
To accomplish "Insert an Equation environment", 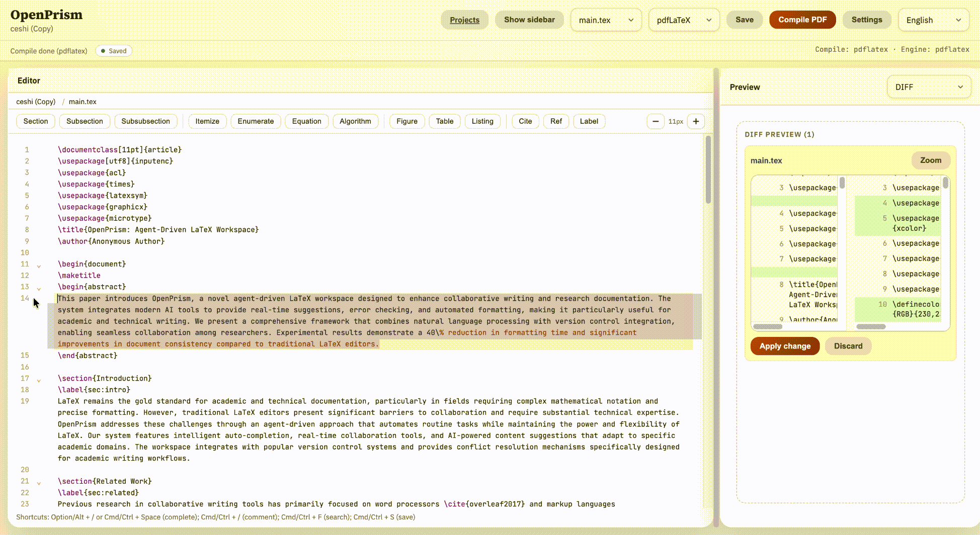I will (x=306, y=121).
